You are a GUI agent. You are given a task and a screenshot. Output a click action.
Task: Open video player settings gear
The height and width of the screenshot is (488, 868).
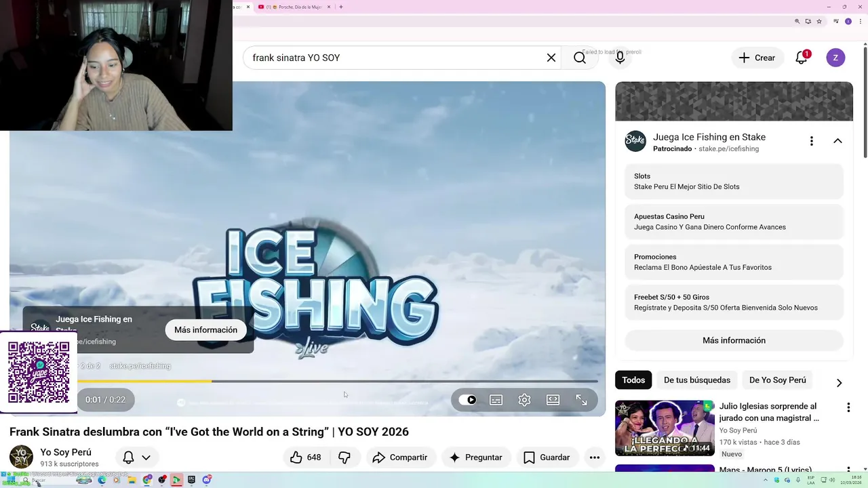[x=524, y=400]
